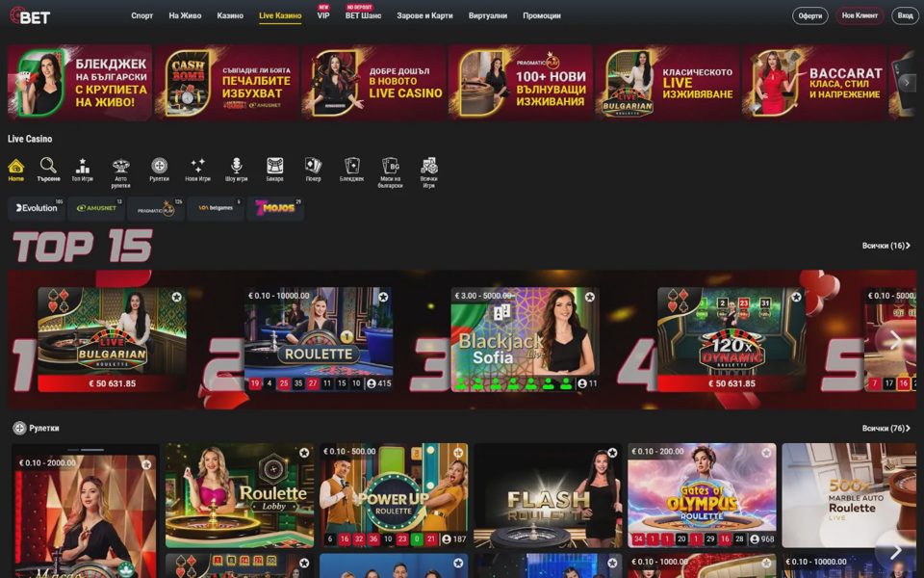Open the На Живо menu item
Viewport: 924px width, 578px height.
click(x=185, y=16)
